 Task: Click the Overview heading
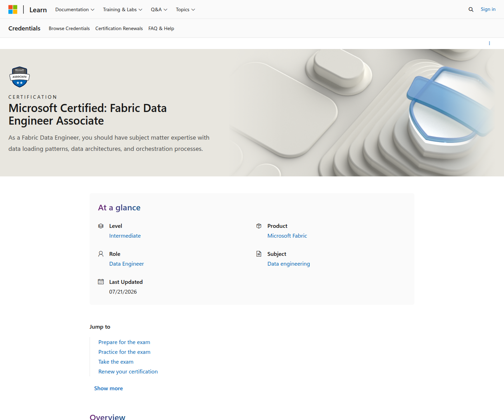tap(107, 417)
